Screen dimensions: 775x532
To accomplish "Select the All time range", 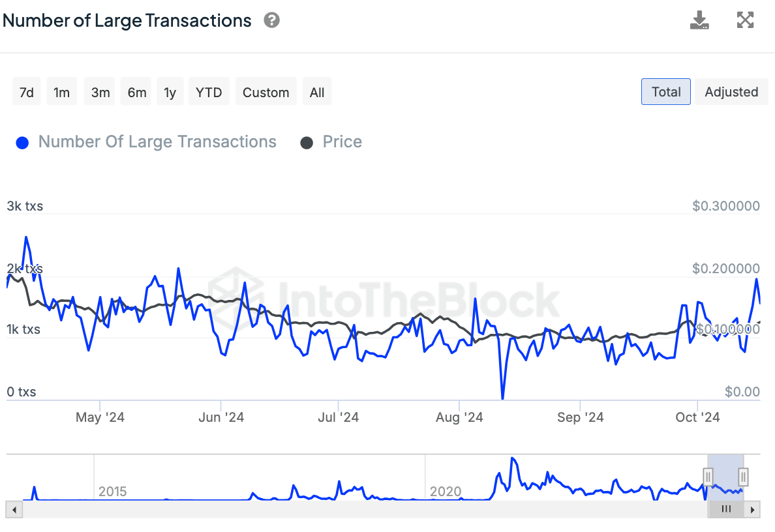I will (x=316, y=91).
